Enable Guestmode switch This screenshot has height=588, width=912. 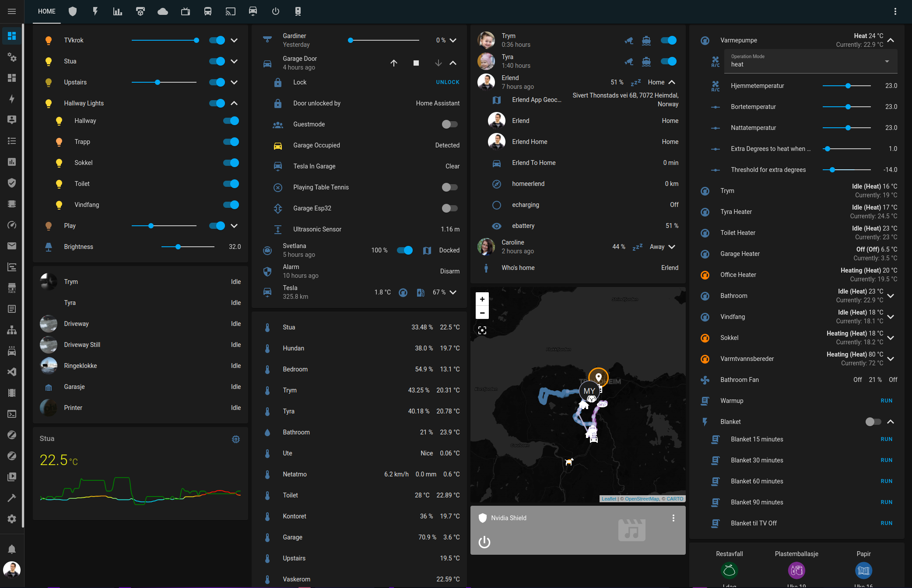[x=449, y=124]
